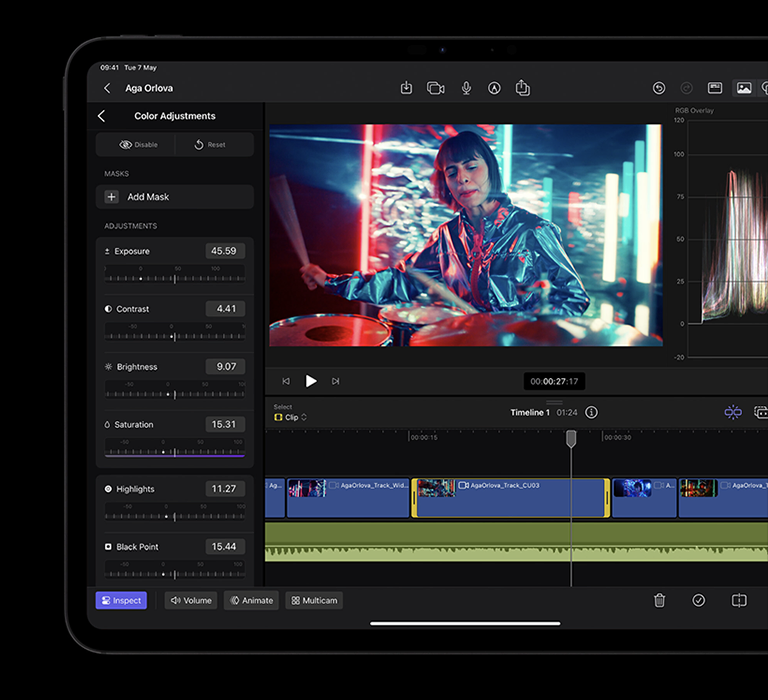This screenshot has width=768, height=700.
Task: Click the Saturation slider track
Action: click(175, 448)
